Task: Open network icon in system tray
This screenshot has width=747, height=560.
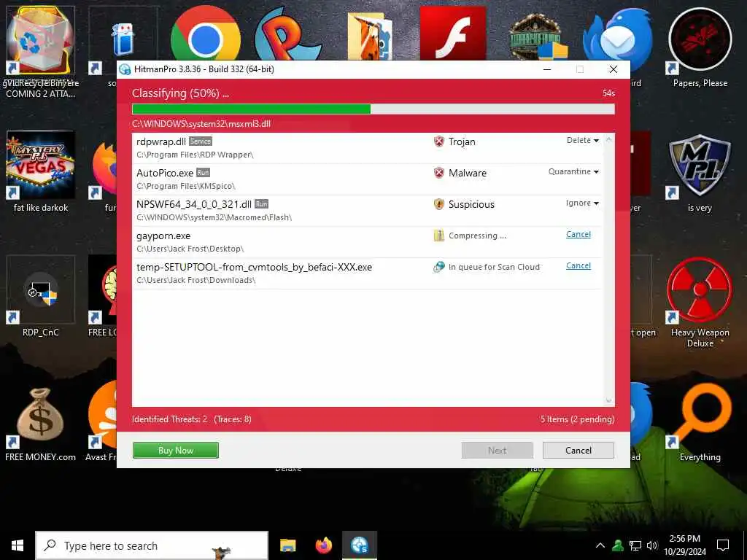Action: 635,545
